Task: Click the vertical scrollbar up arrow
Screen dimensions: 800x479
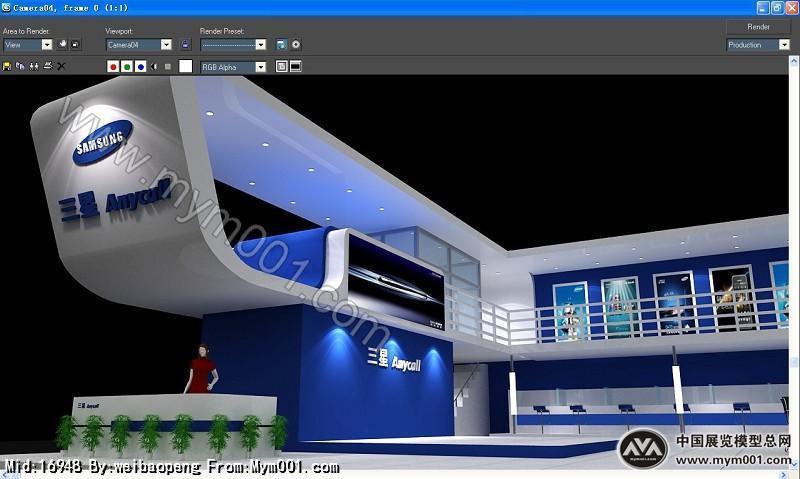Action: coord(794,61)
